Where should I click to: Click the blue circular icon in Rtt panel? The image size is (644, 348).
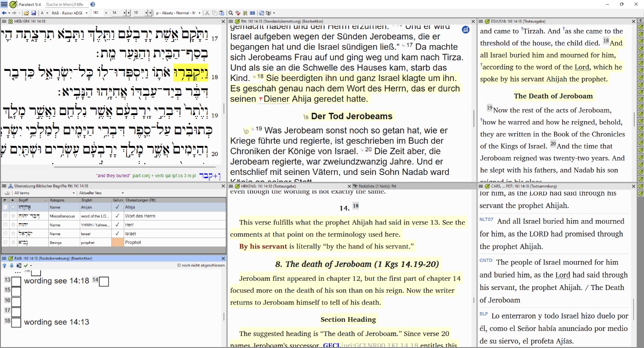(x=466, y=29)
